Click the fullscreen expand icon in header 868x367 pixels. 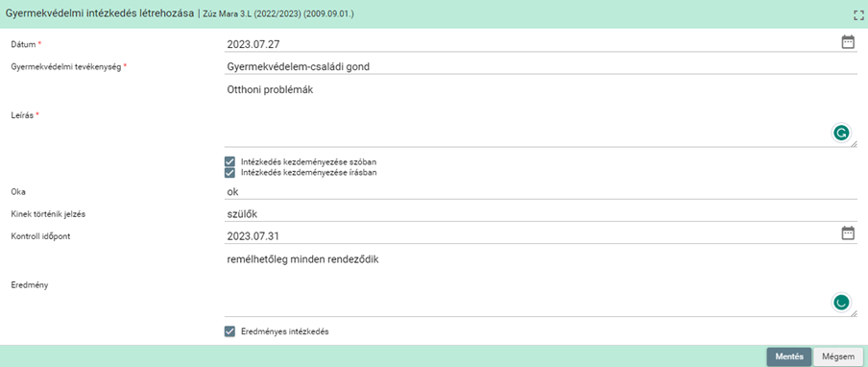click(x=858, y=15)
